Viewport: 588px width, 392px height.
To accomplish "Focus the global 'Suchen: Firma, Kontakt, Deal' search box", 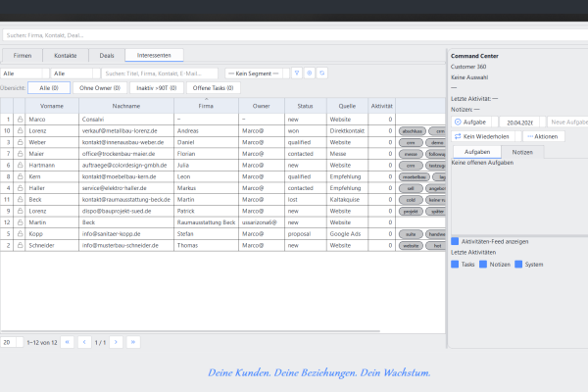I will 295,35.
